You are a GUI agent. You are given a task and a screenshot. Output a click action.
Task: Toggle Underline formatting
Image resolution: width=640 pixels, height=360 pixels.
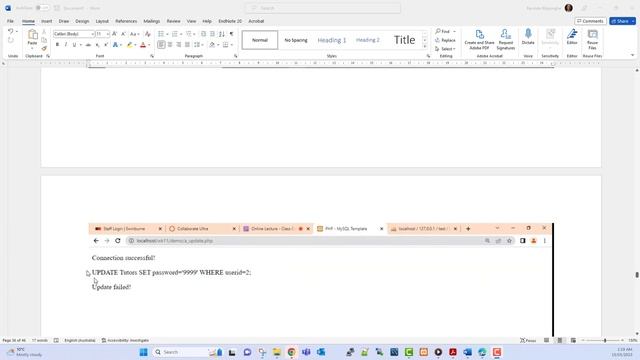pos(74,45)
